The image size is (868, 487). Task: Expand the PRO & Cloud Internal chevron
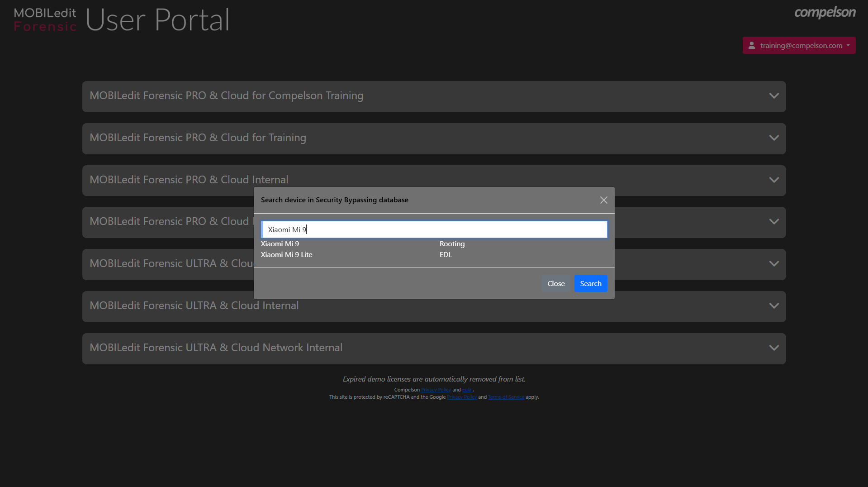(x=774, y=180)
